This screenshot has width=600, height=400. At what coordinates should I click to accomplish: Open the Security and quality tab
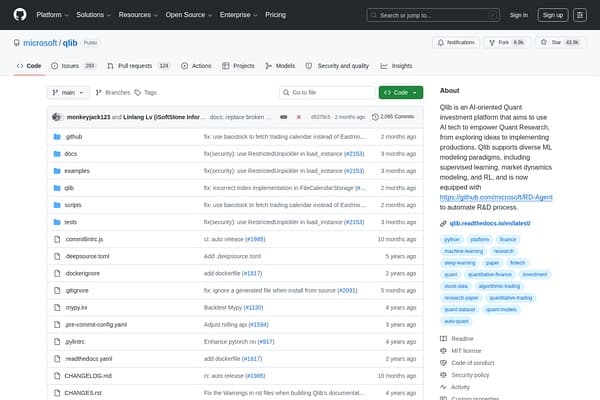(337, 66)
